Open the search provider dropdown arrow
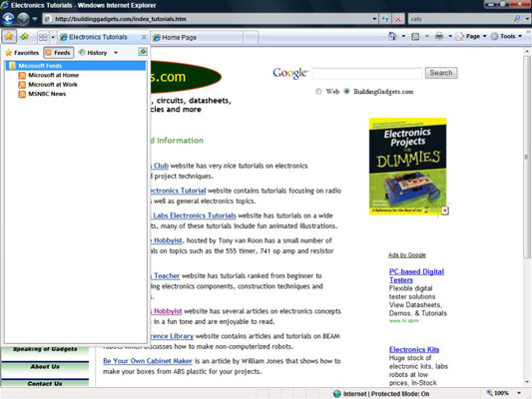This screenshot has width=532, height=399. point(527,19)
